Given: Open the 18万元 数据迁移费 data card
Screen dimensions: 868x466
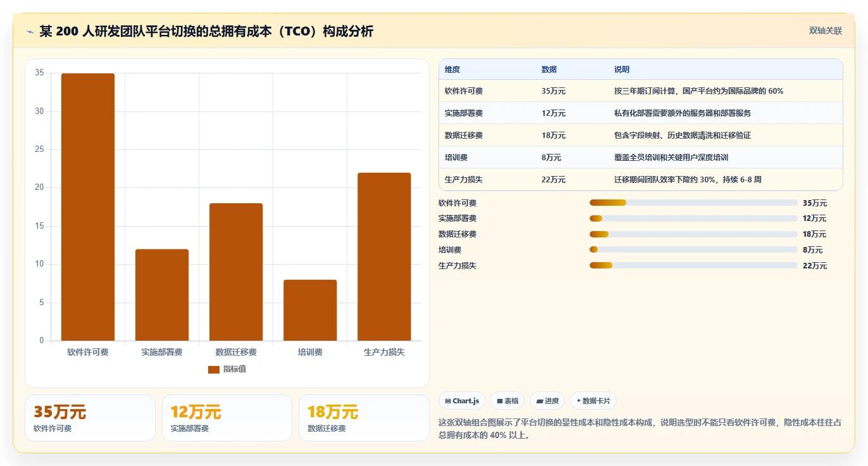Looking at the screenshot, I should tap(364, 418).
